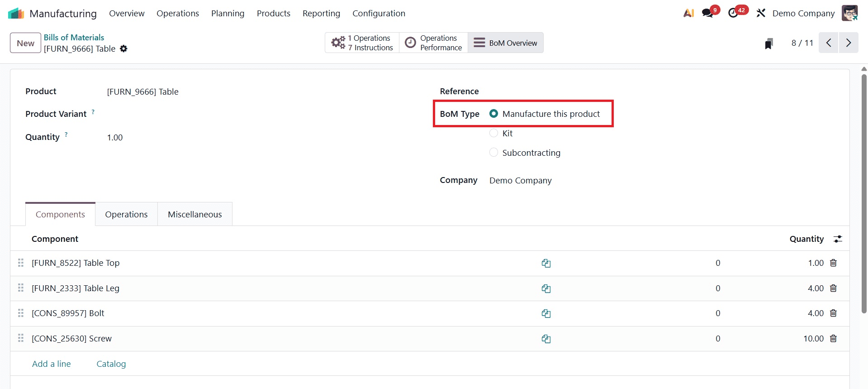Go to previous record arrow
Screen dimensions: 868x389
coord(828,43)
